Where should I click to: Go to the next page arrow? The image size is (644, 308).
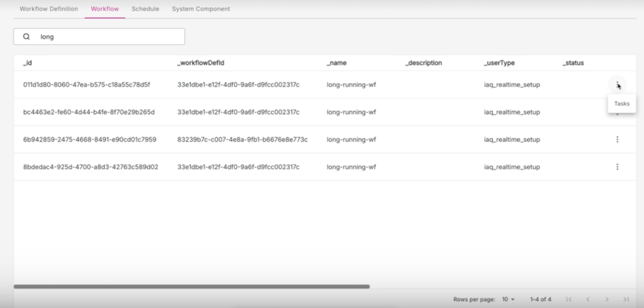[607, 300]
